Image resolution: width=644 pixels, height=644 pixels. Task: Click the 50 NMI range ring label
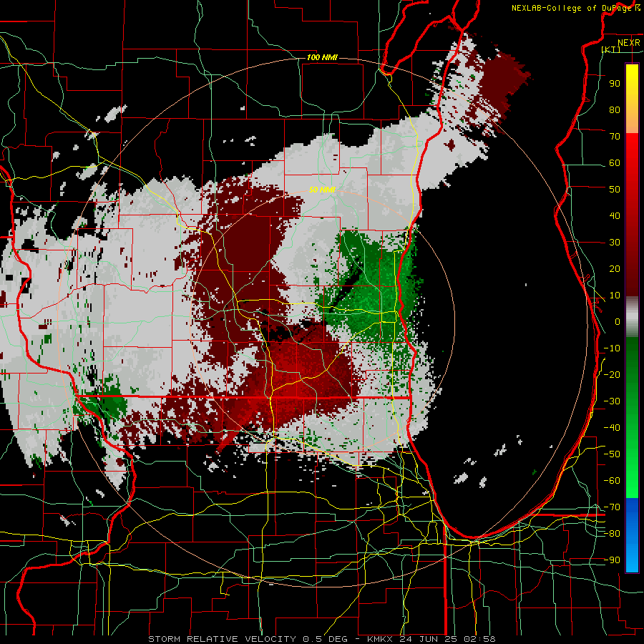(x=322, y=190)
